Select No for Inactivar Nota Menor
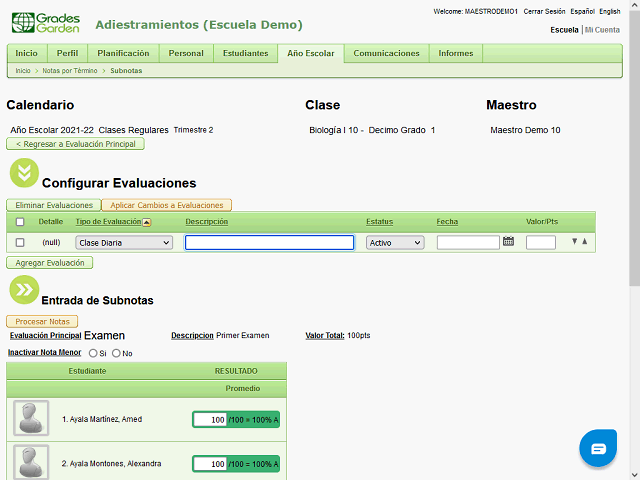The height and width of the screenshot is (480, 640). pos(116,353)
